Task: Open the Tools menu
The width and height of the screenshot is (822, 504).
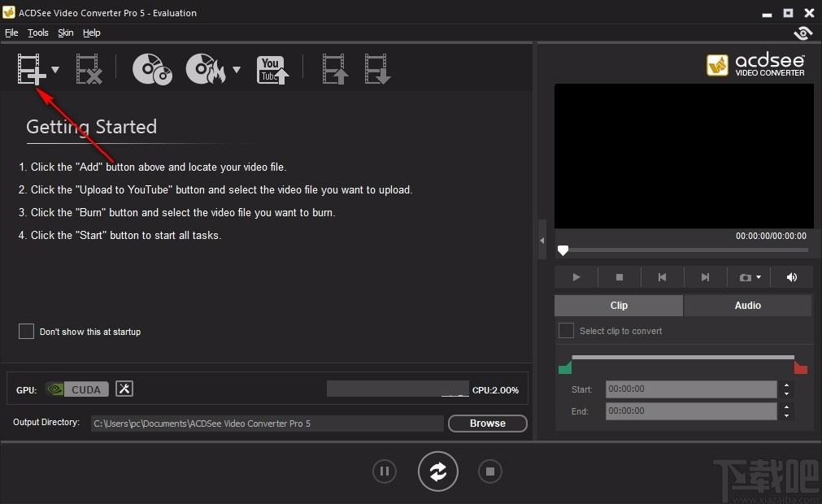Action: click(x=37, y=33)
